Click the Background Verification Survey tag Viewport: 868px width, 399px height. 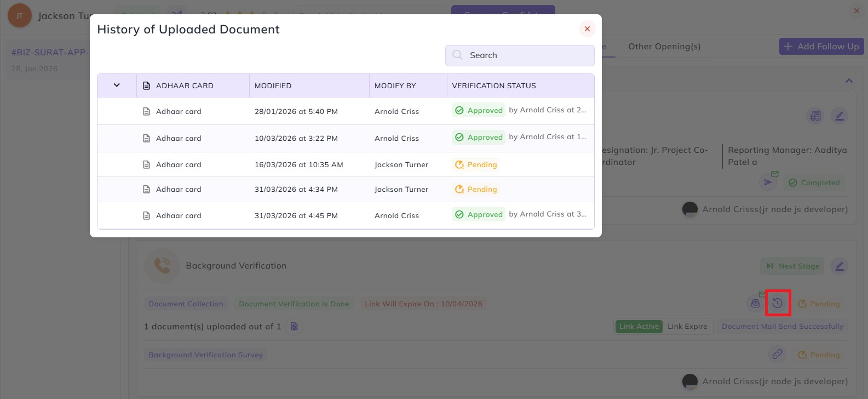pos(206,355)
